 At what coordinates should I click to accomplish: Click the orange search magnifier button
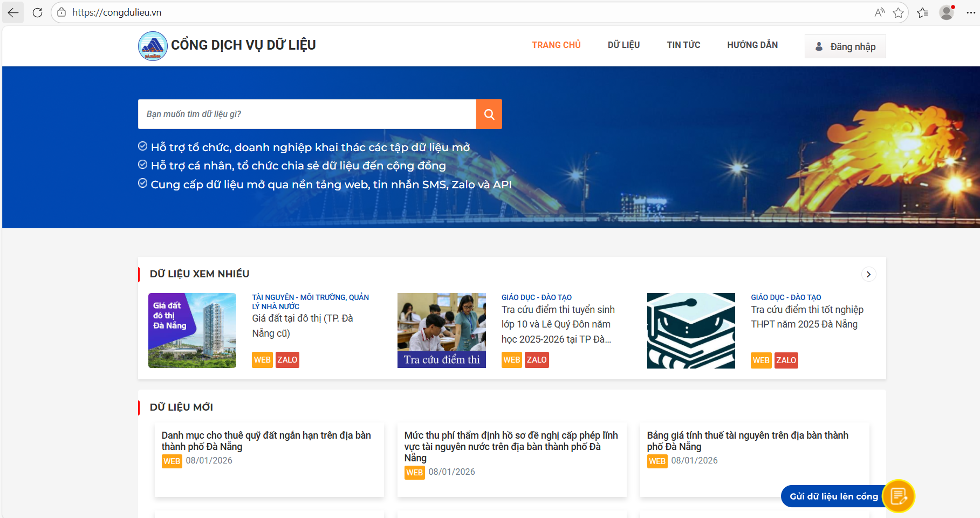click(x=489, y=114)
